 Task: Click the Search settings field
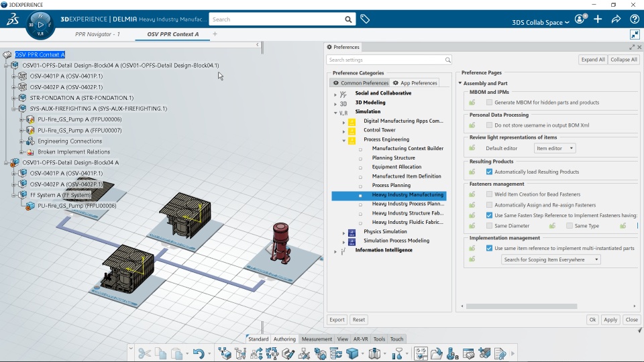[x=389, y=60]
